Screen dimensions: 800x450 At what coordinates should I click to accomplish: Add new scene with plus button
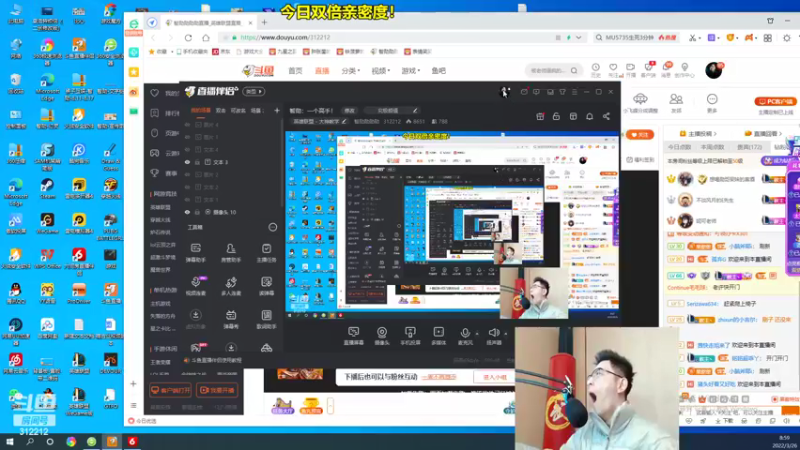[x=277, y=110]
